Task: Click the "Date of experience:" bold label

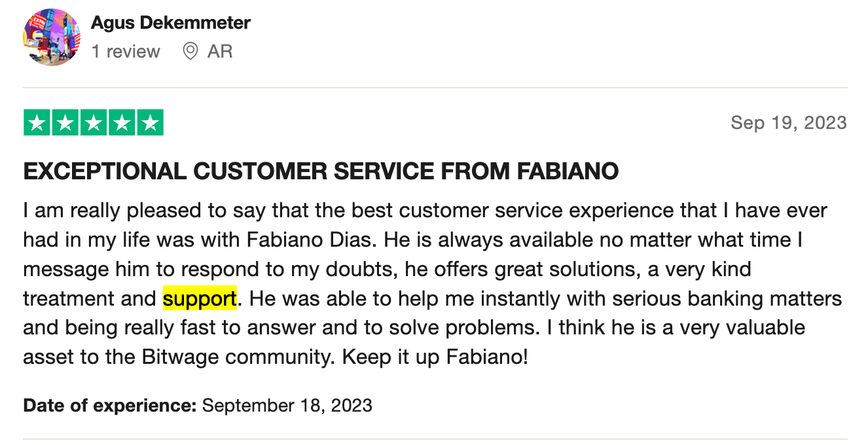Action: (110, 406)
